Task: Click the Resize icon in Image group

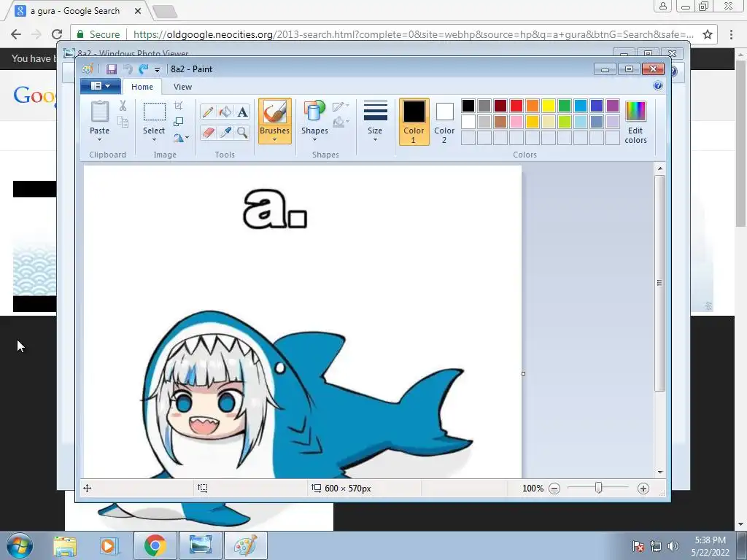Action: tap(178, 122)
